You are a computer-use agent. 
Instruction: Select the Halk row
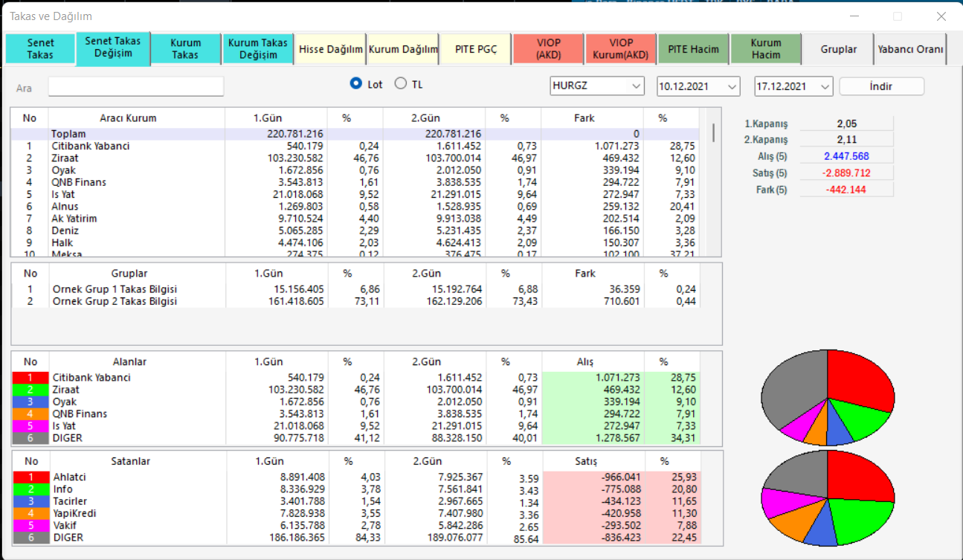[355, 242]
